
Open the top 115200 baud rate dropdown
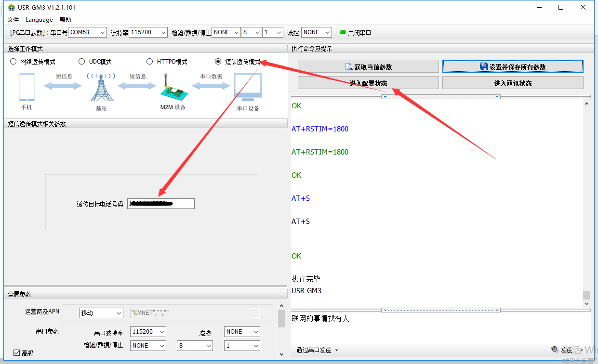coord(148,32)
